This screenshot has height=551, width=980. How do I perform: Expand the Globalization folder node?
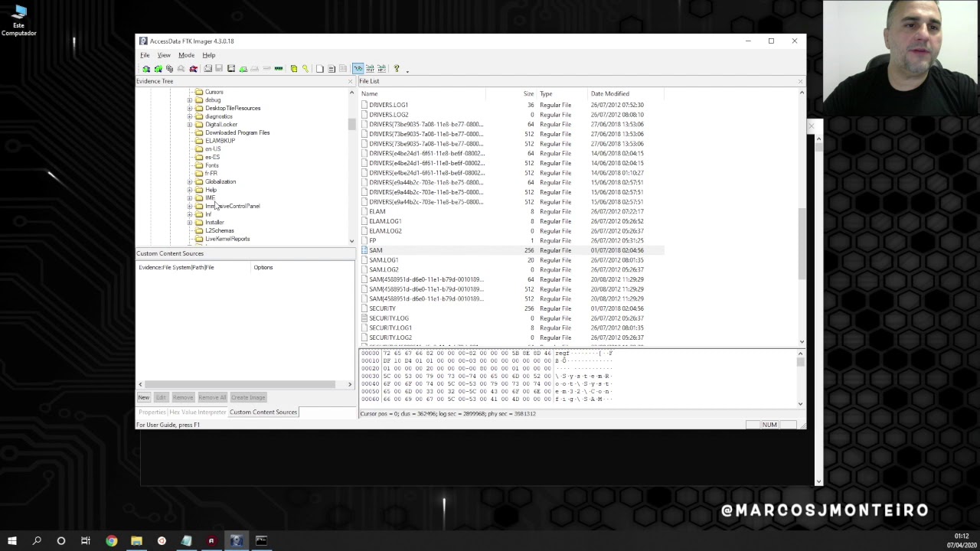pyautogui.click(x=190, y=181)
